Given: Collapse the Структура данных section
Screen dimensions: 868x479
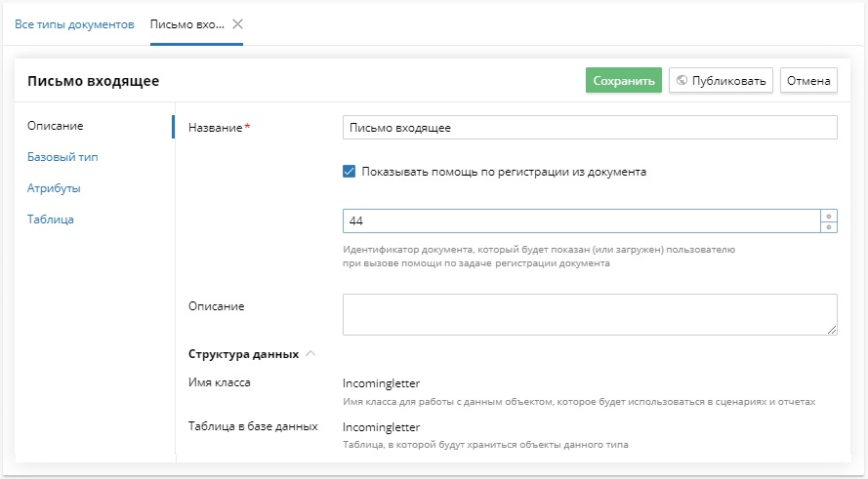Looking at the screenshot, I should pyautogui.click(x=310, y=353).
